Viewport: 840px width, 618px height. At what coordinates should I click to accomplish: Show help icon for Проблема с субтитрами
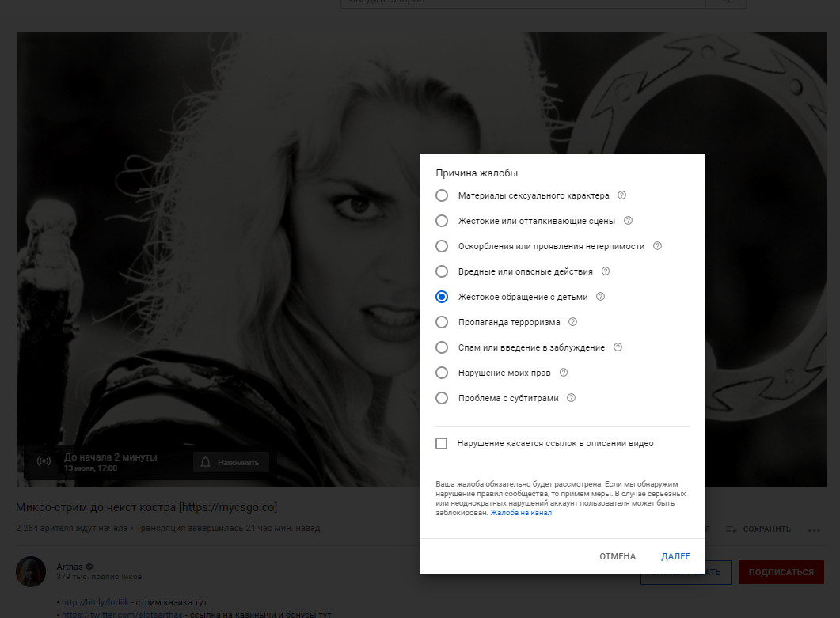[571, 398]
